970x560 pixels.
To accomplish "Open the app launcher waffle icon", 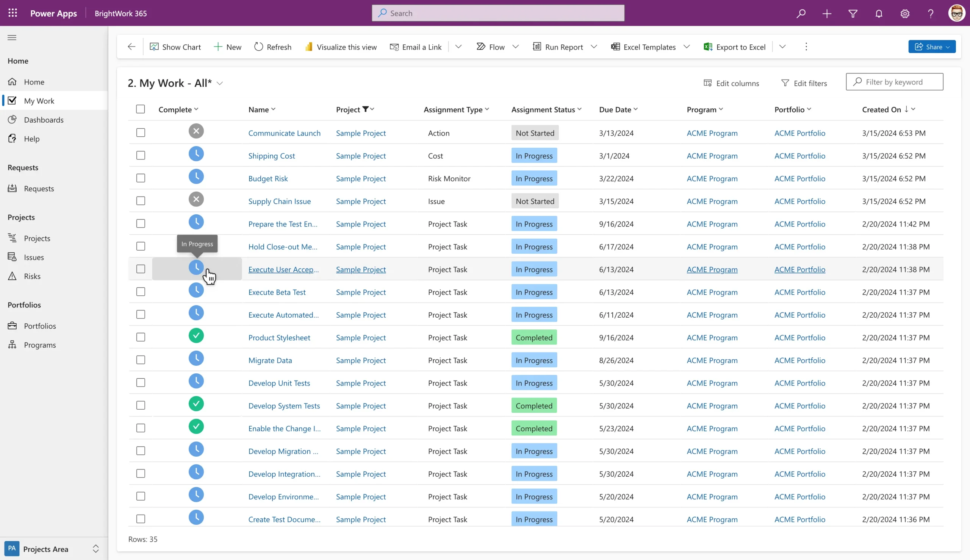I will [x=13, y=13].
